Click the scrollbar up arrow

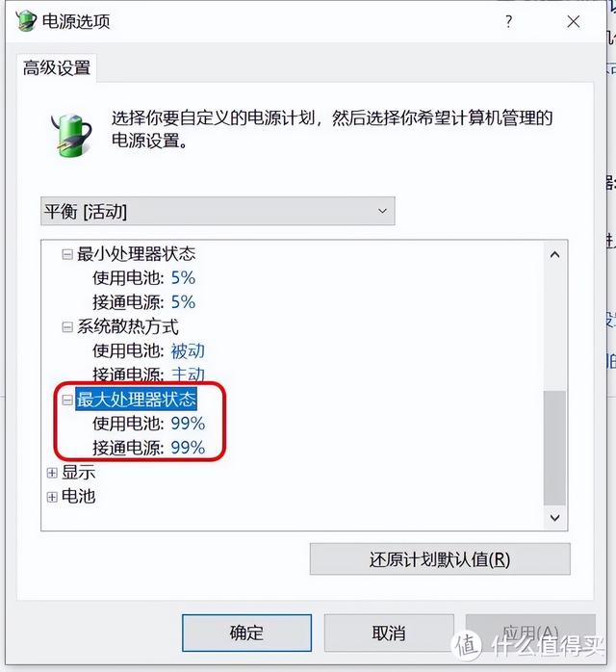[x=554, y=255]
